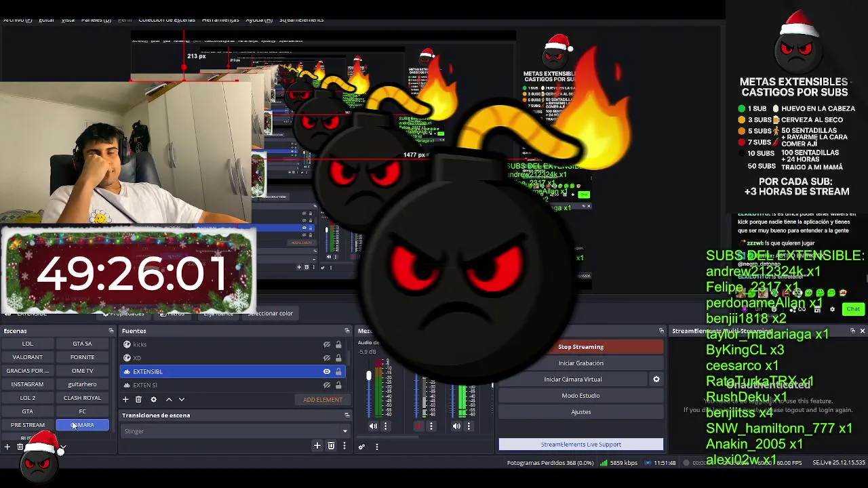Open Vista menu

pyautogui.click(x=68, y=20)
